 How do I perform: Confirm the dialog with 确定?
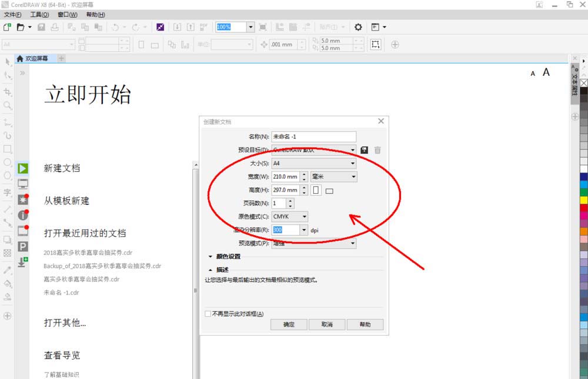tap(289, 324)
